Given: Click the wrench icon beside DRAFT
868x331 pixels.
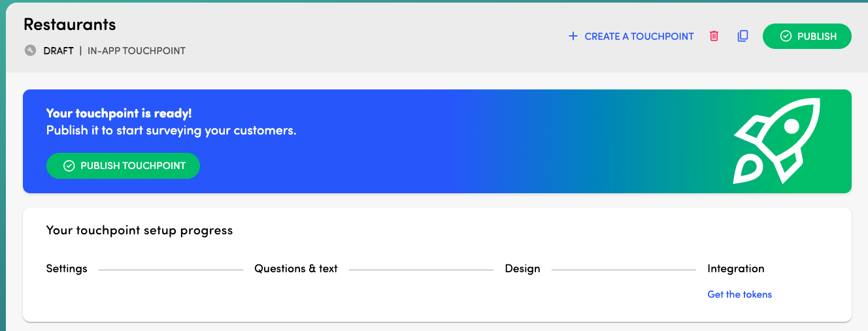Looking at the screenshot, I should [x=30, y=50].
